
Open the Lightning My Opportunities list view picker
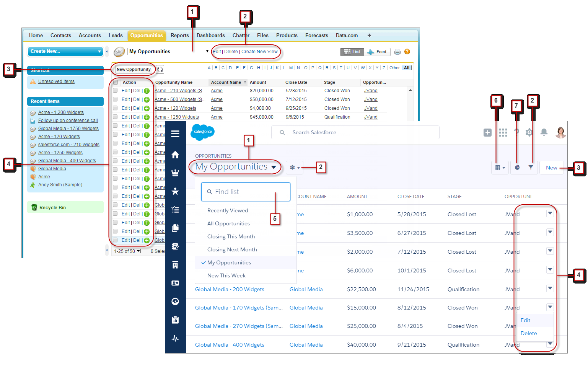(236, 167)
